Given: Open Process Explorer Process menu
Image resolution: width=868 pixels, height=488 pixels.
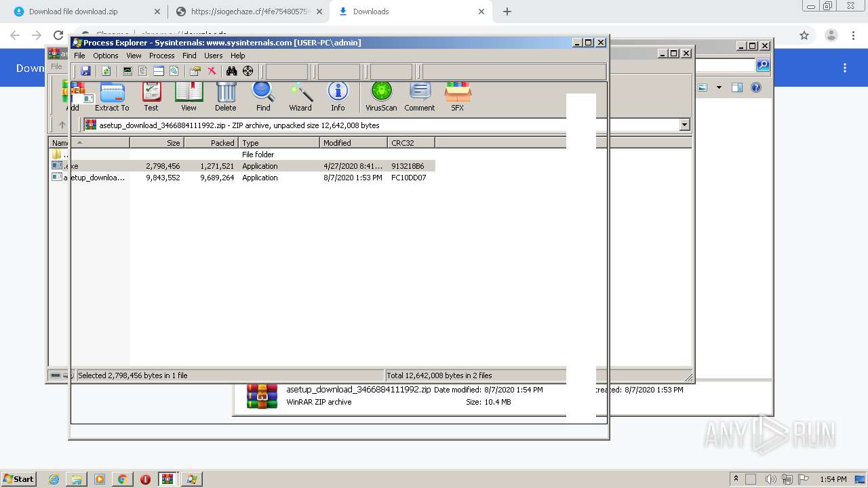Looking at the screenshot, I should [x=161, y=56].
